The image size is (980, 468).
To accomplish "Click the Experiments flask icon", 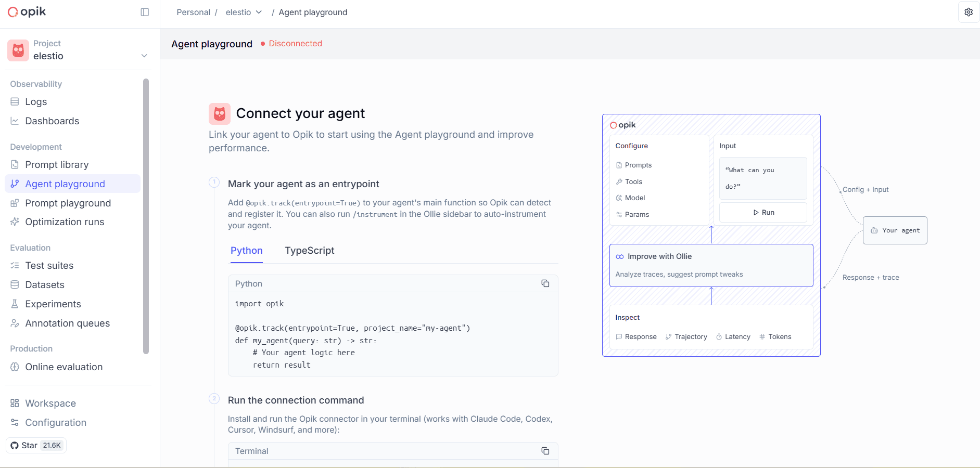I will click(x=15, y=304).
